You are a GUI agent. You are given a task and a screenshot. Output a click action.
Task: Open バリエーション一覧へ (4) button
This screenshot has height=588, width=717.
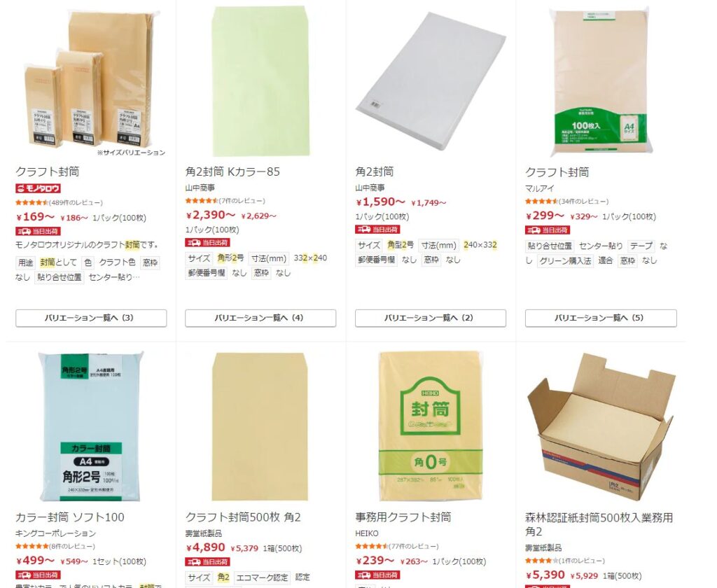(260, 318)
